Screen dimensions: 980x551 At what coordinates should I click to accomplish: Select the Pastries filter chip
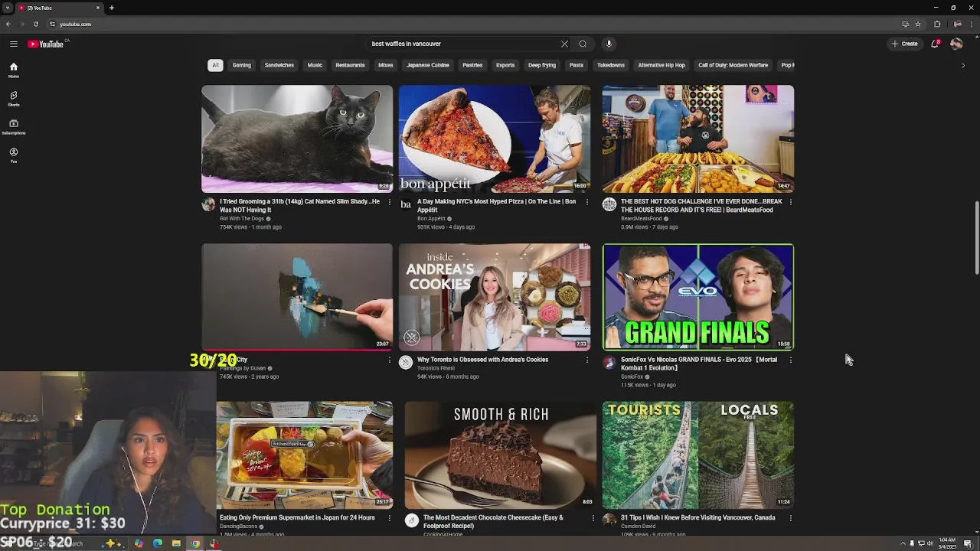[472, 65]
